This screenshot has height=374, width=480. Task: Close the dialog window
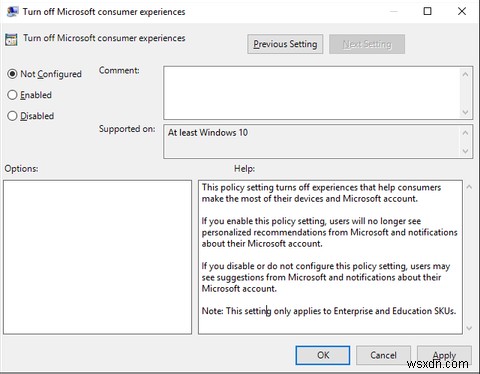(462, 11)
